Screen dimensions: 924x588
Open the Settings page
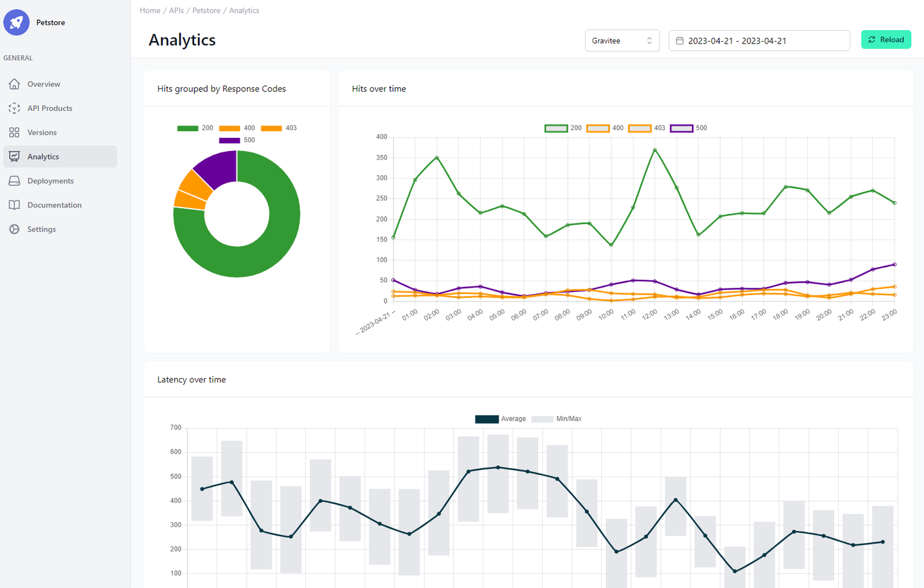click(x=41, y=229)
